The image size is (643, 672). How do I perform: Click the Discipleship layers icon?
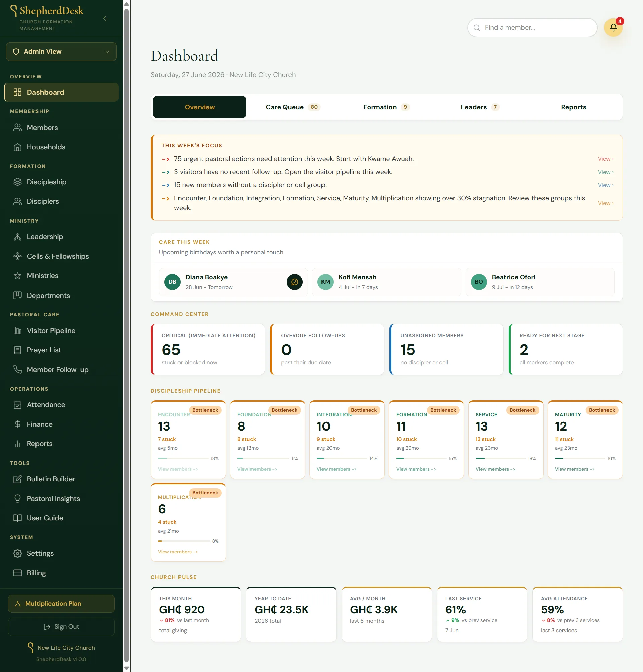(17, 182)
